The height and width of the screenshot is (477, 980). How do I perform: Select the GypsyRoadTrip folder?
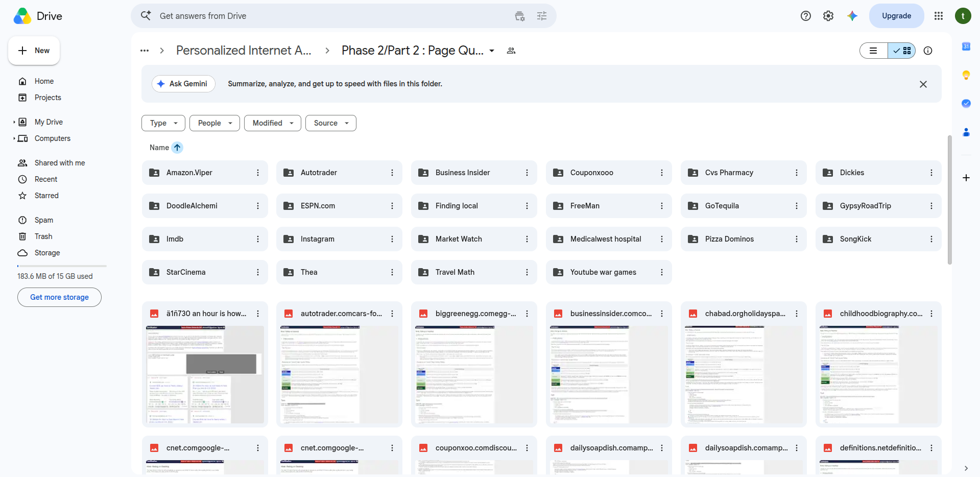point(878,206)
